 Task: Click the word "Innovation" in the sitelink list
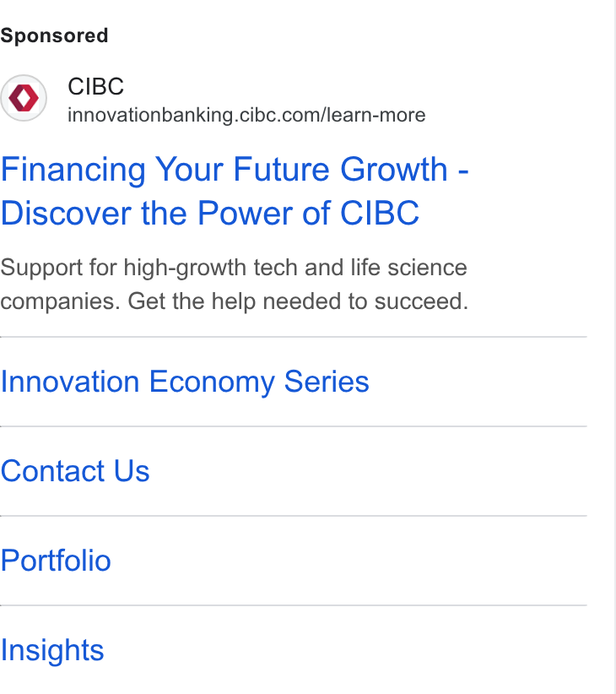tap(70, 382)
